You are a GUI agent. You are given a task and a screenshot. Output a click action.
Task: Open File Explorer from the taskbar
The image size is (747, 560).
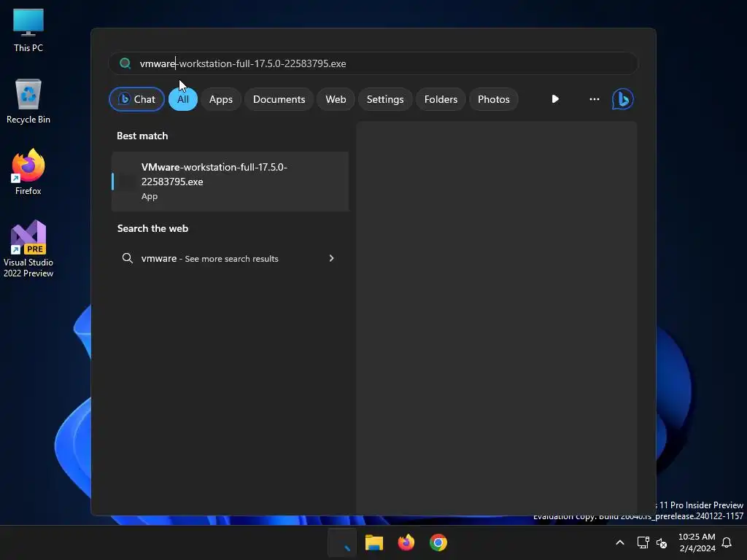[x=374, y=542]
